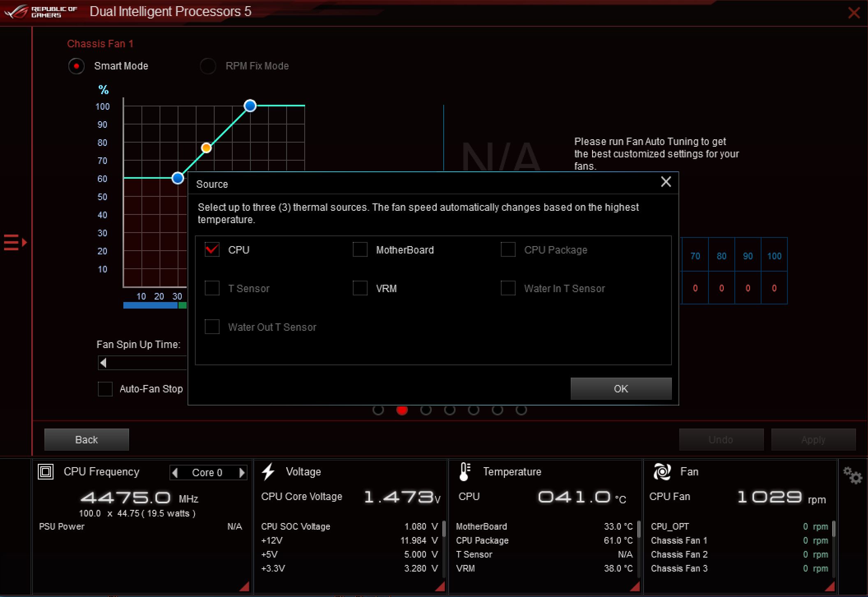This screenshot has width=868, height=597.
Task: Click the +12V voltage row
Action: [350, 540]
